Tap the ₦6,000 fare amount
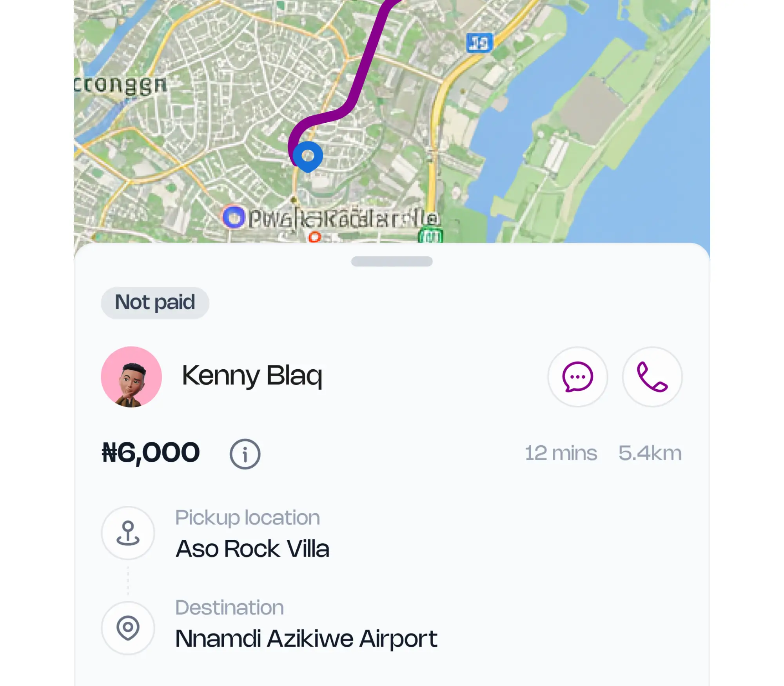Screen dimensions: 784x686 pyautogui.click(x=151, y=453)
